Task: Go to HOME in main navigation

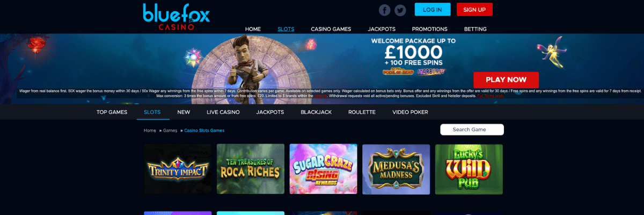Action: [253, 29]
